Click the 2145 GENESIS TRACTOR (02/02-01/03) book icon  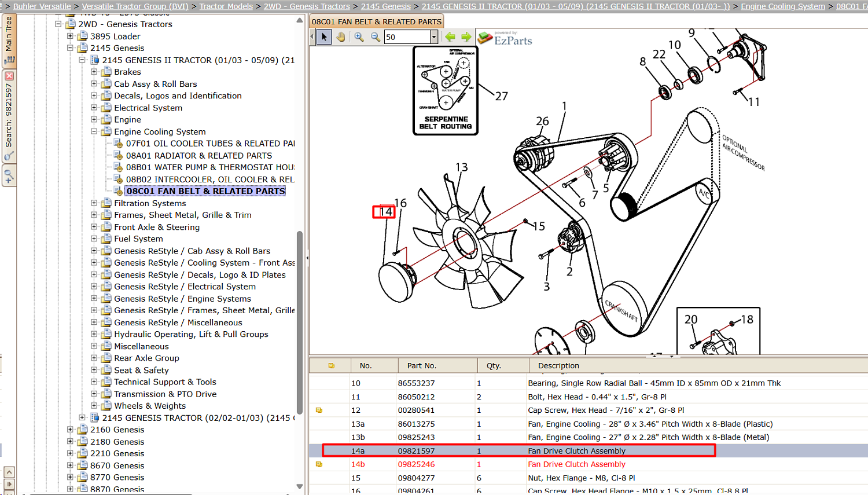tap(95, 418)
